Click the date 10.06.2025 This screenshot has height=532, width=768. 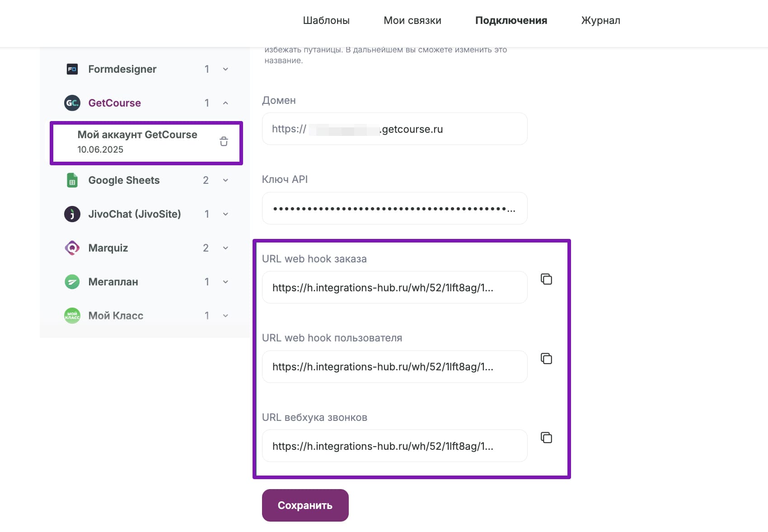coord(100,149)
